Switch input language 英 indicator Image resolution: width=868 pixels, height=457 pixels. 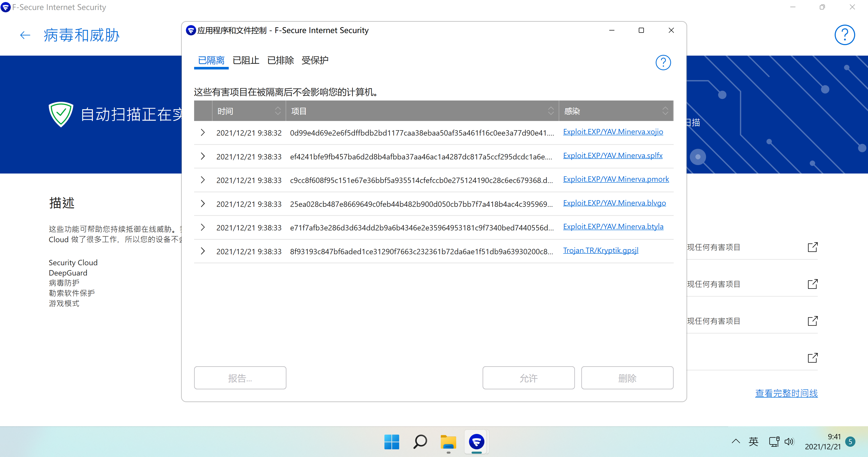[753, 442]
